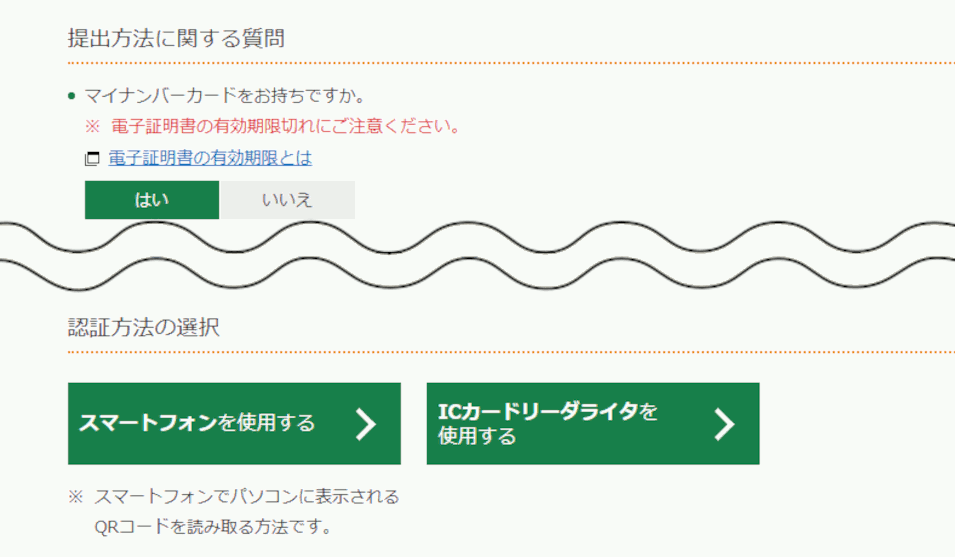Viewport: 955px width, 557px height.
Task: Click the red 電子証明書の有効期限切れ warning text
Action: point(285,127)
